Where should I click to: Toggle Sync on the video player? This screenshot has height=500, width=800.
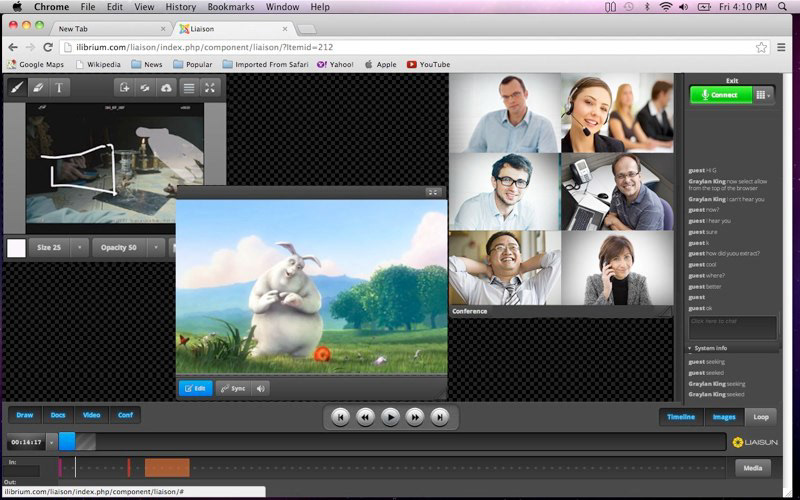coord(233,388)
